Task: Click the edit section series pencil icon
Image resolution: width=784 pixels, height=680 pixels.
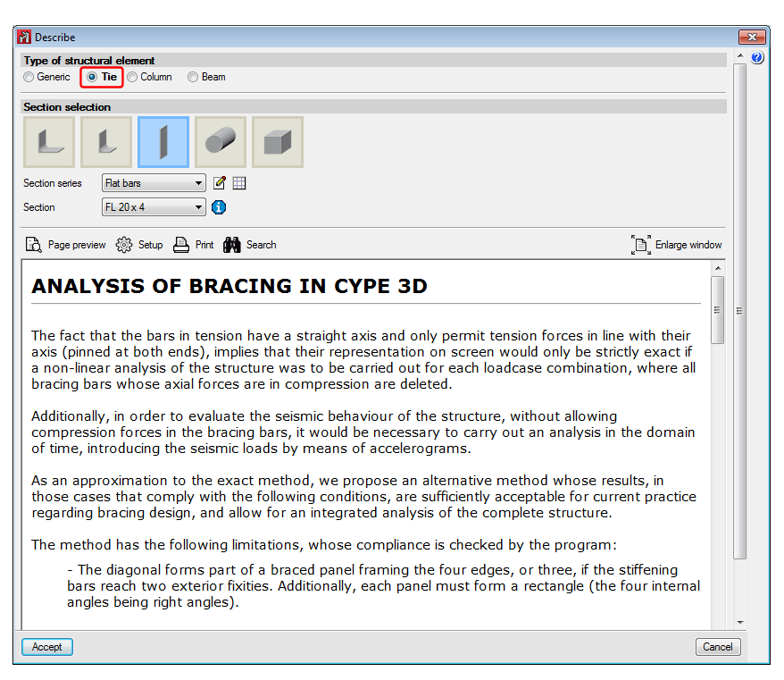Action: click(x=220, y=182)
